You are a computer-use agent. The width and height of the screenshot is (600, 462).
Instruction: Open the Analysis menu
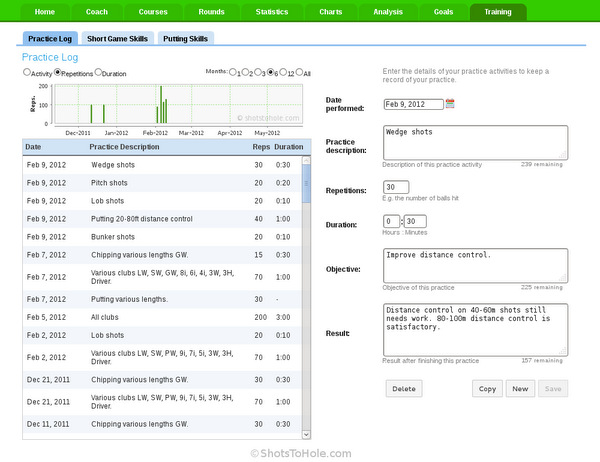[x=388, y=12]
